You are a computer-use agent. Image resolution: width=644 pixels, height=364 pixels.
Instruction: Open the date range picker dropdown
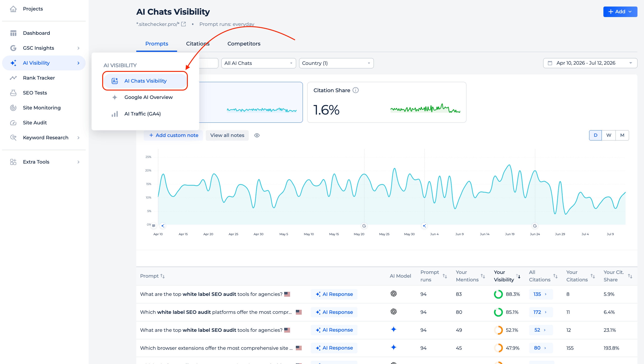click(x=590, y=63)
